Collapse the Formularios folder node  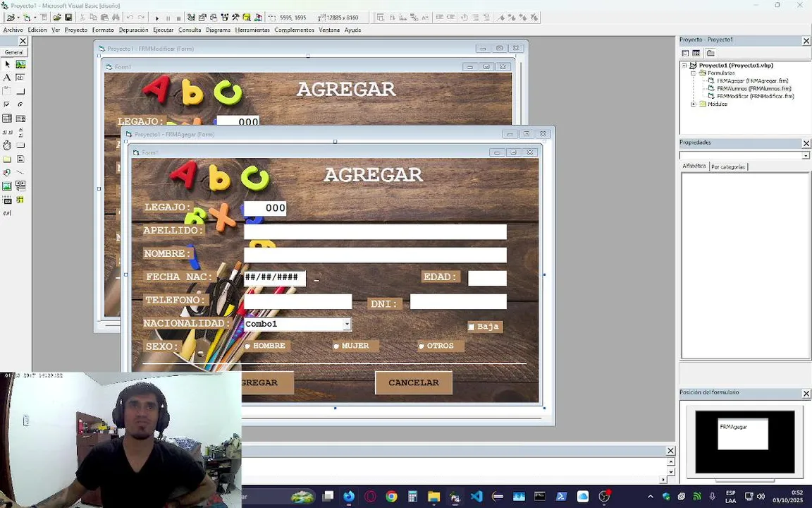tap(694, 73)
